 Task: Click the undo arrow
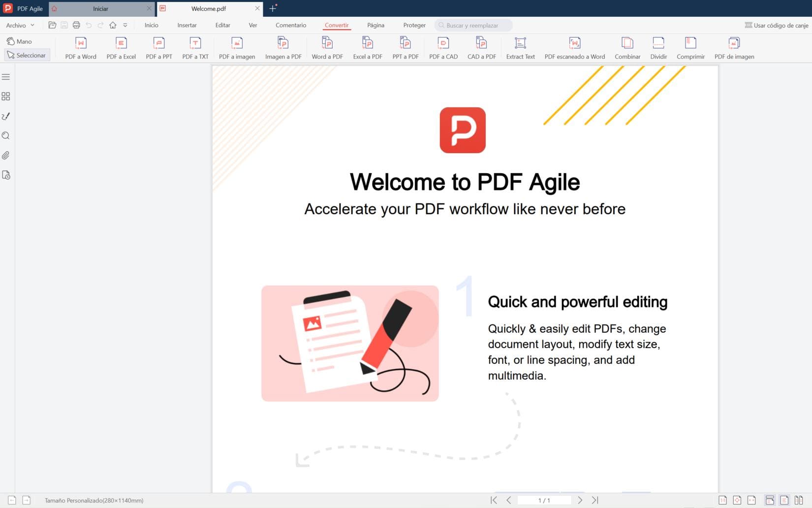[x=89, y=25]
